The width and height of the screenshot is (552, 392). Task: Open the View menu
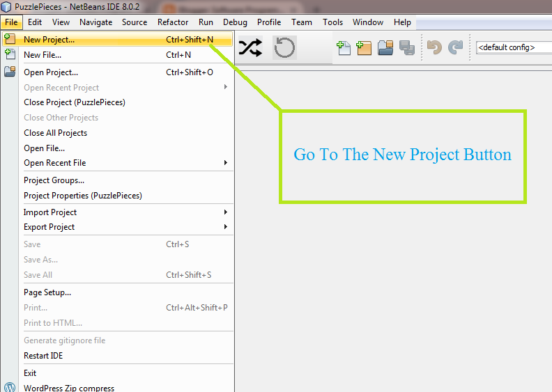click(x=61, y=22)
